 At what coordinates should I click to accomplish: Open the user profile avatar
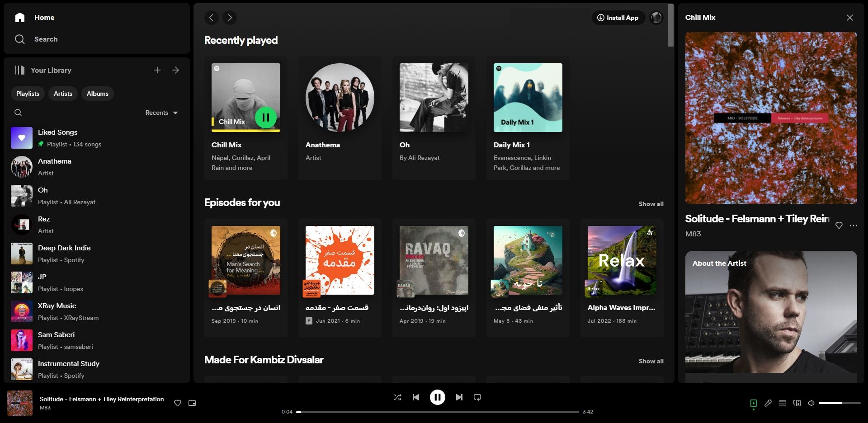656,18
